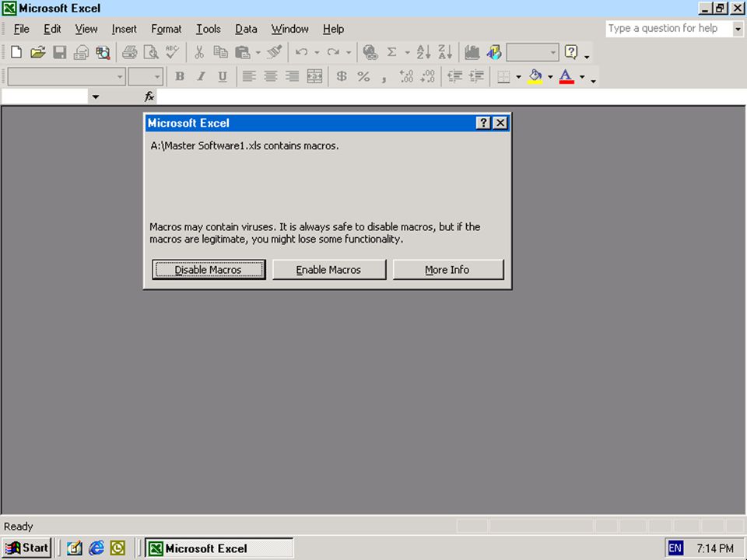Open the Tools menu
Screen dimensions: 747x560
(209, 29)
